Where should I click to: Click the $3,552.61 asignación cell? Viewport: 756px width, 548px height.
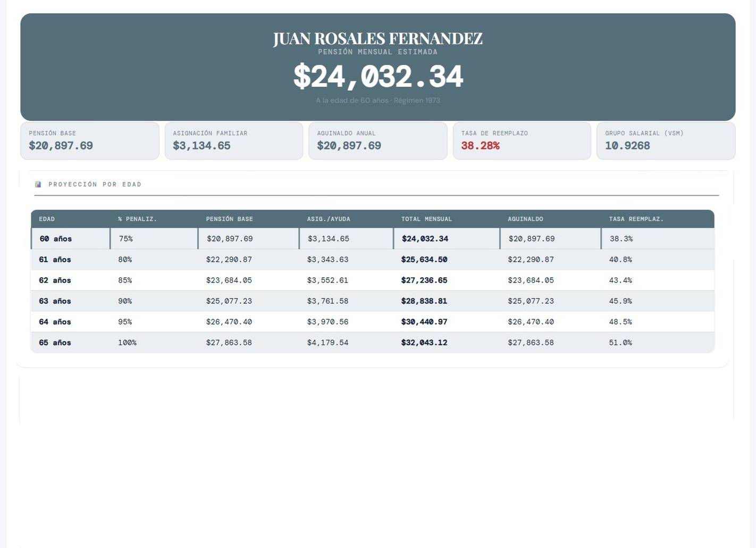pos(327,280)
